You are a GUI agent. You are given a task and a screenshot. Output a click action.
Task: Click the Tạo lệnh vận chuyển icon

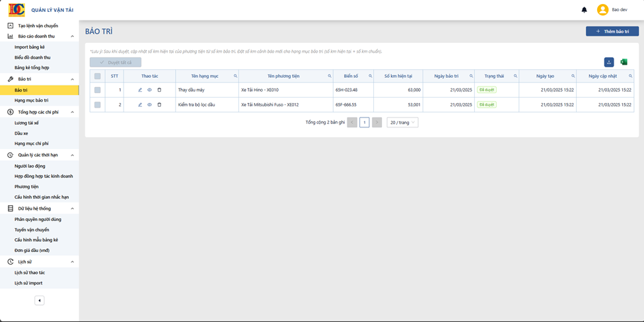(x=11, y=26)
